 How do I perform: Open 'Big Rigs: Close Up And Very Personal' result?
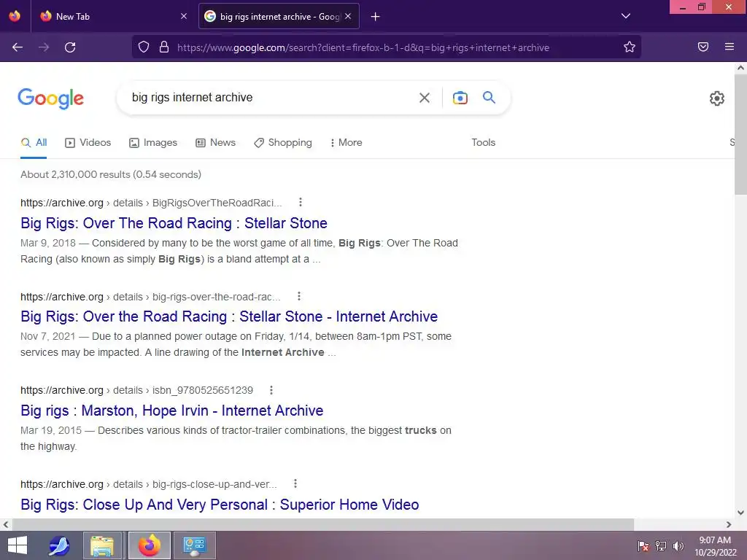[x=220, y=505]
